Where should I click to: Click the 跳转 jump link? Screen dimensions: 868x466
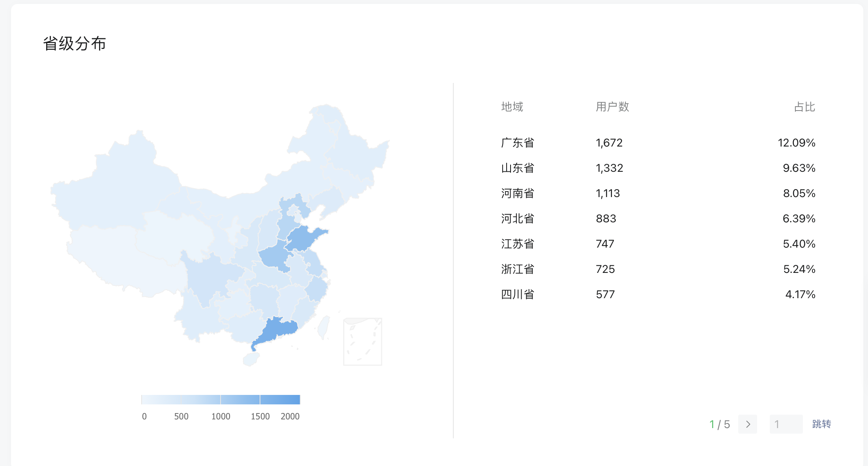(821, 424)
